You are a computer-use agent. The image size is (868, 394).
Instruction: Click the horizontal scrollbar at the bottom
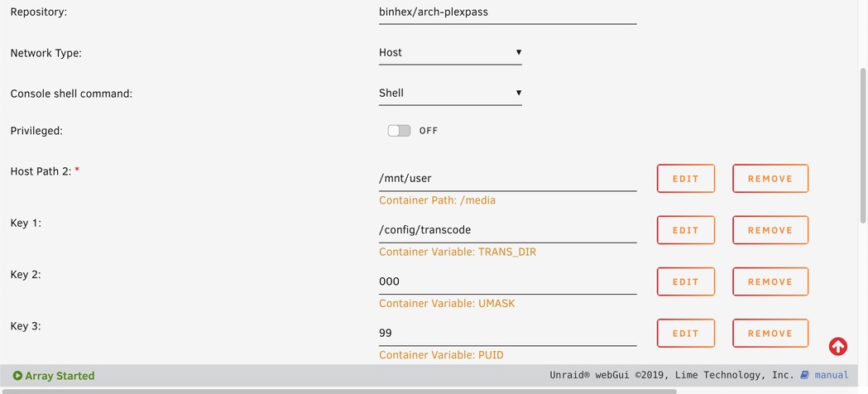tap(339, 391)
